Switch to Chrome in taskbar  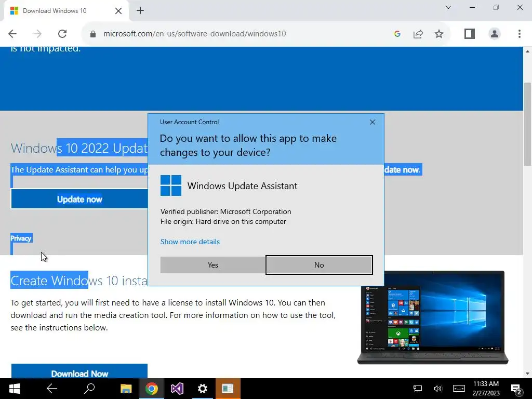(151, 389)
